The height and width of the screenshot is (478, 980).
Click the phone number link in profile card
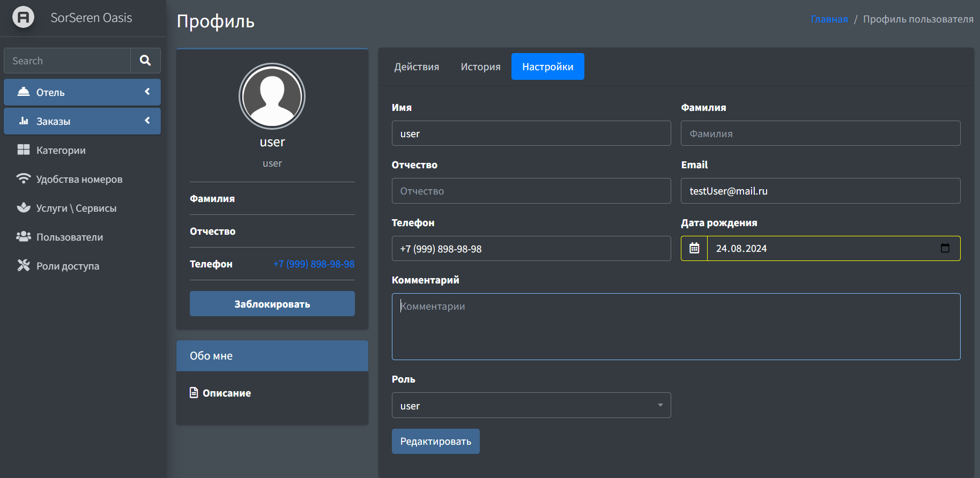click(x=314, y=264)
